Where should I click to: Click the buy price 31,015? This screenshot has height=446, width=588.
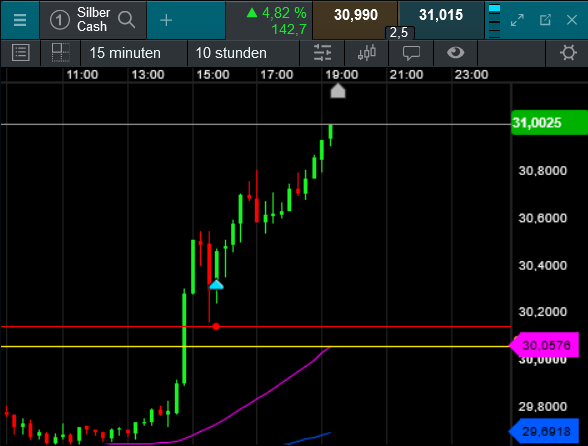441,15
